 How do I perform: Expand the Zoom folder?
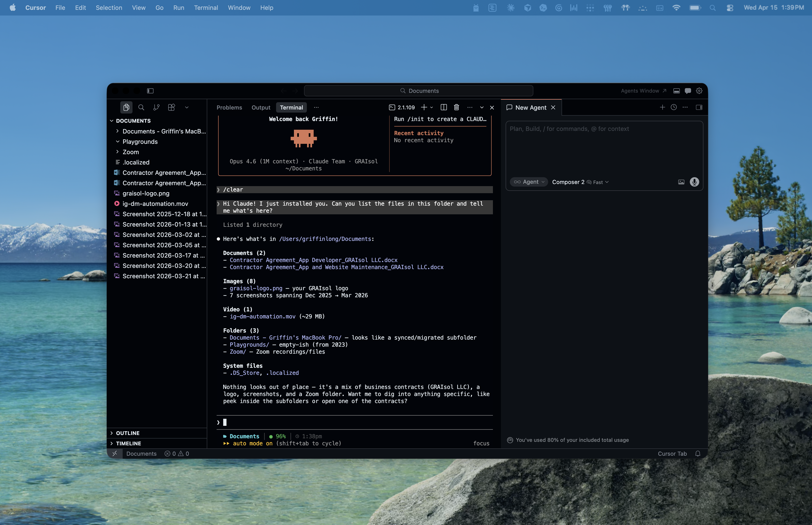[x=130, y=152]
